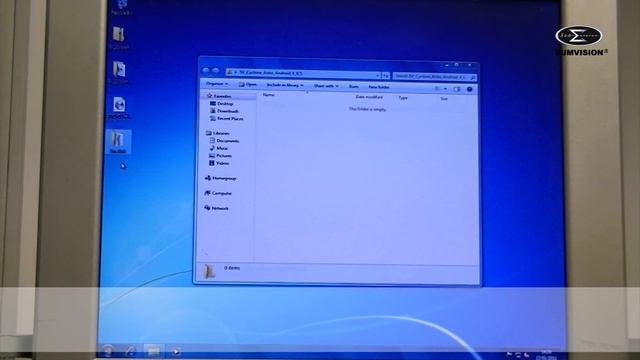
Task: Click the Open button in the toolbar
Action: (248, 84)
